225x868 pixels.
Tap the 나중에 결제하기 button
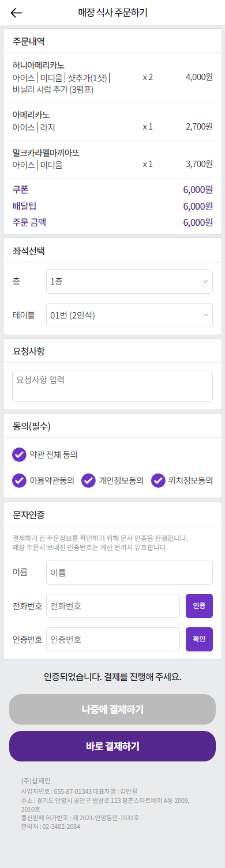tap(112, 709)
